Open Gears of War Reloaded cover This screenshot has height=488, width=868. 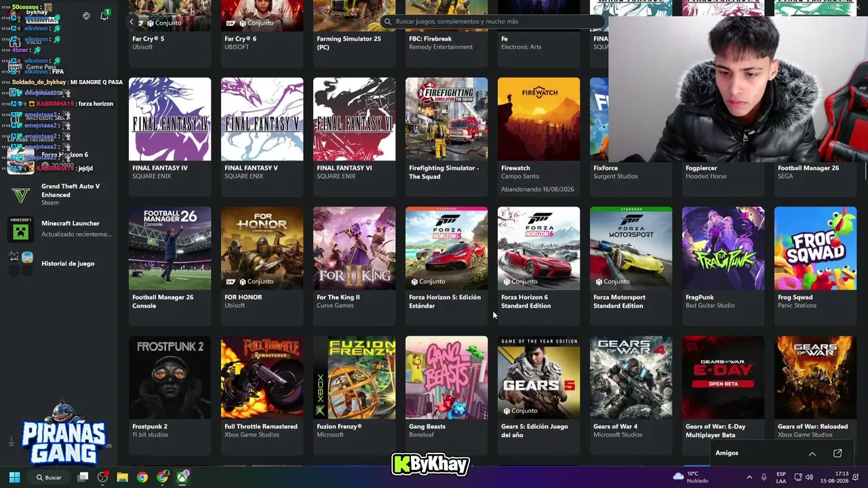[x=815, y=378]
